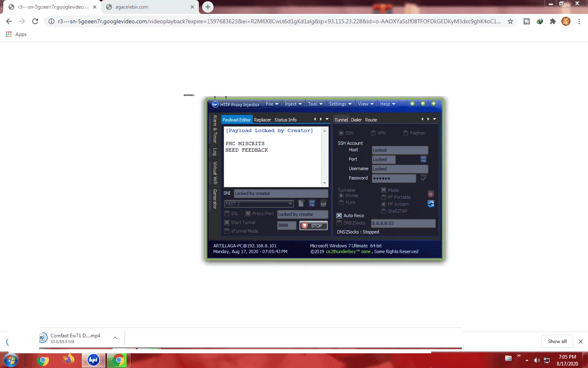Switch to the Route tab
Screen dimensions: 588x368
pos(371,120)
